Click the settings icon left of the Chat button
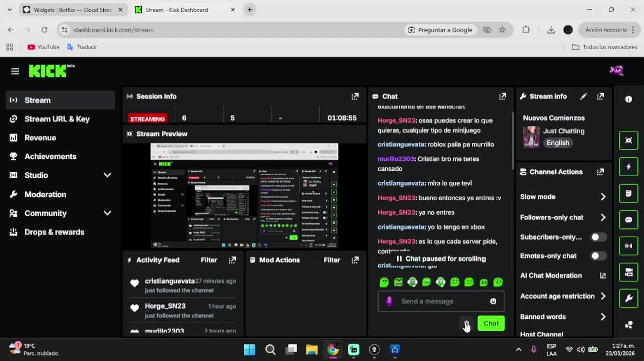The height and width of the screenshot is (361, 644). tap(467, 323)
